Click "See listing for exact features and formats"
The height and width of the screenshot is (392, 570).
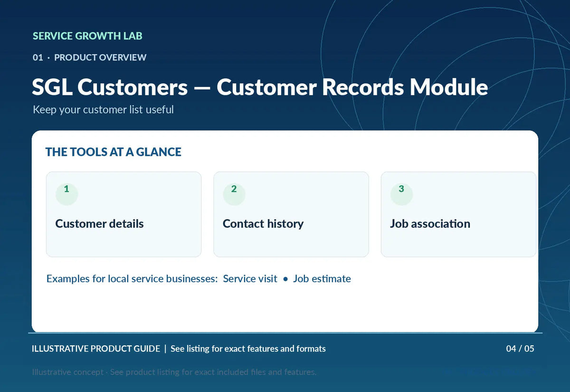pyautogui.click(x=248, y=349)
